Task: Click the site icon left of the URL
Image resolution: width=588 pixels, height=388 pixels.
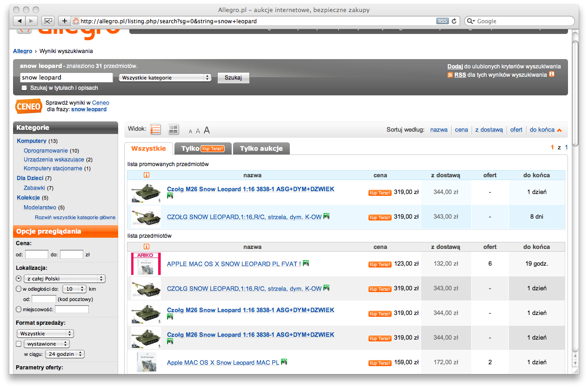Action: [76, 21]
